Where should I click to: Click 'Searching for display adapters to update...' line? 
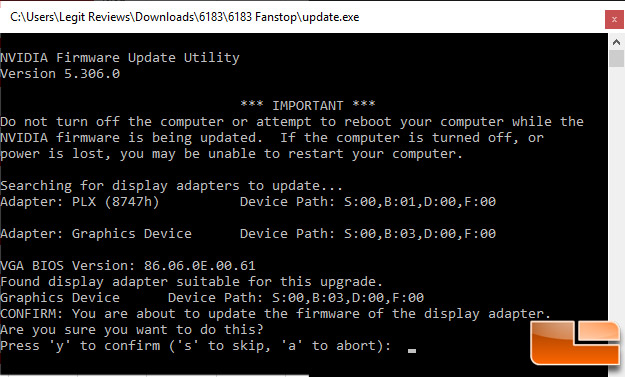pos(171,186)
